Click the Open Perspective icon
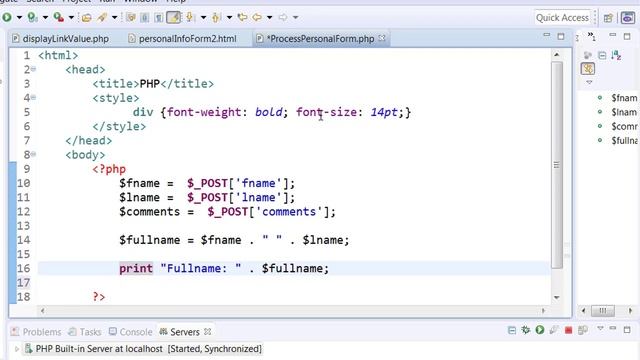The width and height of the screenshot is (640, 360). pos(608,18)
